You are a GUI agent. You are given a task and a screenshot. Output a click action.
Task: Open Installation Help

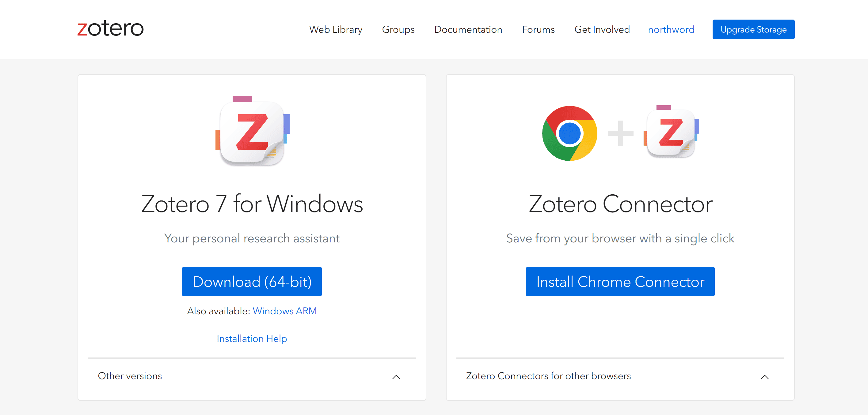252,338
